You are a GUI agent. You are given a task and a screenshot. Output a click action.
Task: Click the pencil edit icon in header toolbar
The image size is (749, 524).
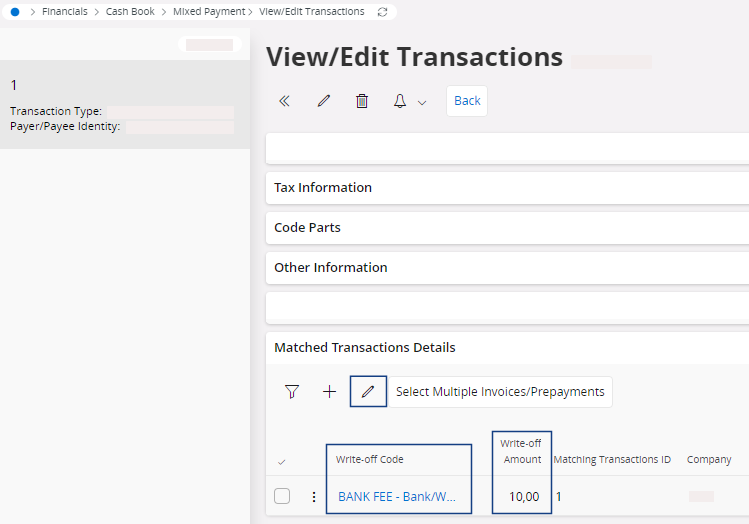323,101
